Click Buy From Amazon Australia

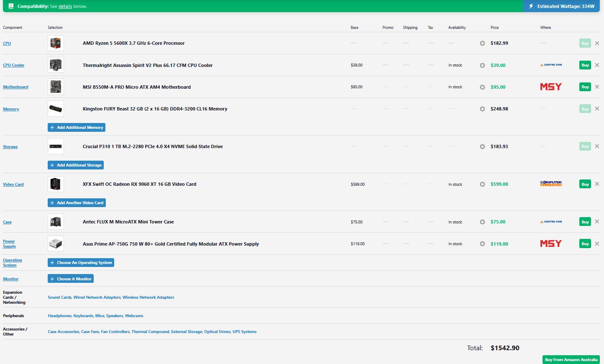571,359
